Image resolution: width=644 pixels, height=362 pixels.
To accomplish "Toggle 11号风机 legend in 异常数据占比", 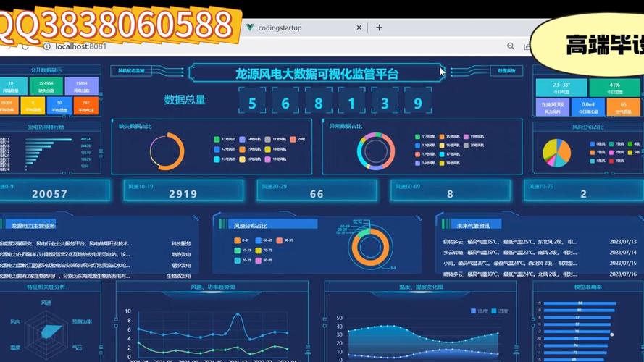I will point(425,137).
